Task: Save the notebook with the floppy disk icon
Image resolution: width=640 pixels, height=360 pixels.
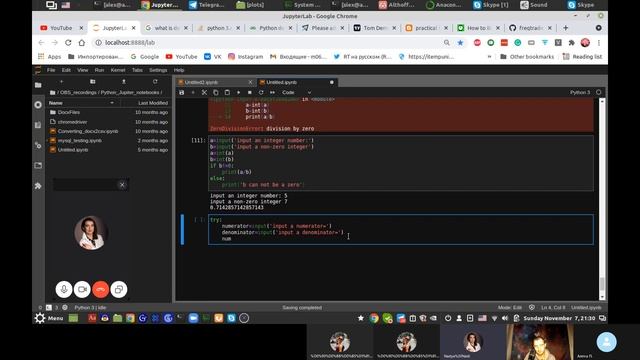Action: [x=182, y=92]
